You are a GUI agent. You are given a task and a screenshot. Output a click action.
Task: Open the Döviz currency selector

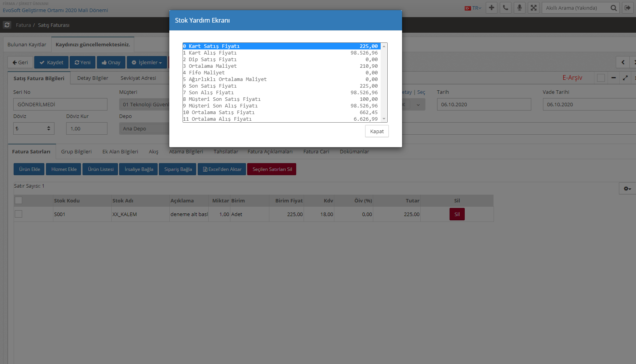[33, 128]
